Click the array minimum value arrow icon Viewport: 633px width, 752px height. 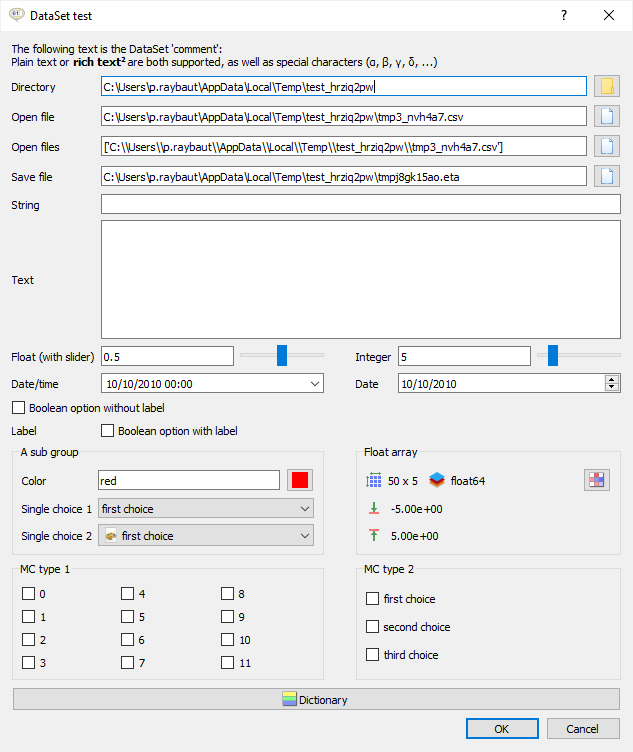point(374,508)
